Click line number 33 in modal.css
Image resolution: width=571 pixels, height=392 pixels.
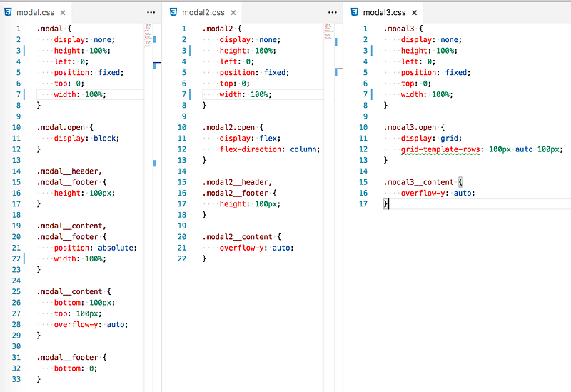click(x=16, y=379)
